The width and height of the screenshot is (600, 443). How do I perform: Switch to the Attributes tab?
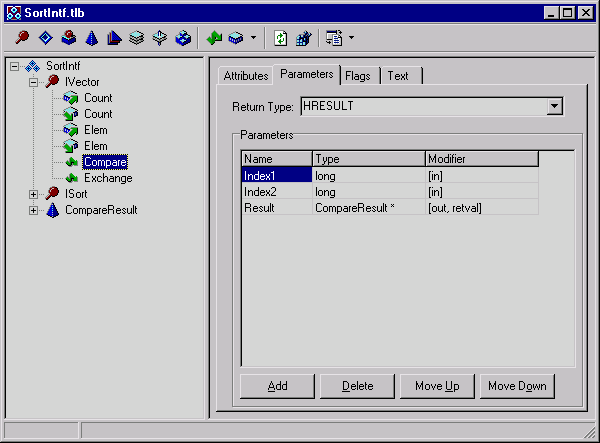pos(245,76)
